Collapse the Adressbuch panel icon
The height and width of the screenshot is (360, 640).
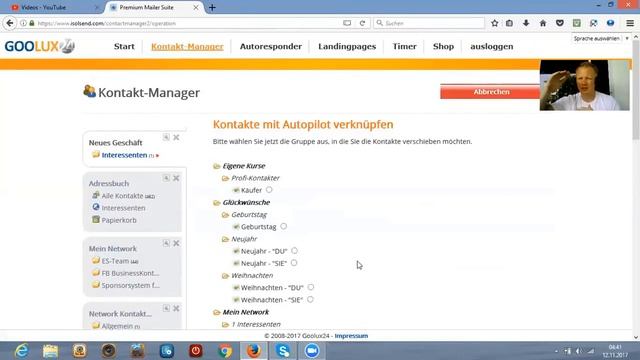click(166, 178)
